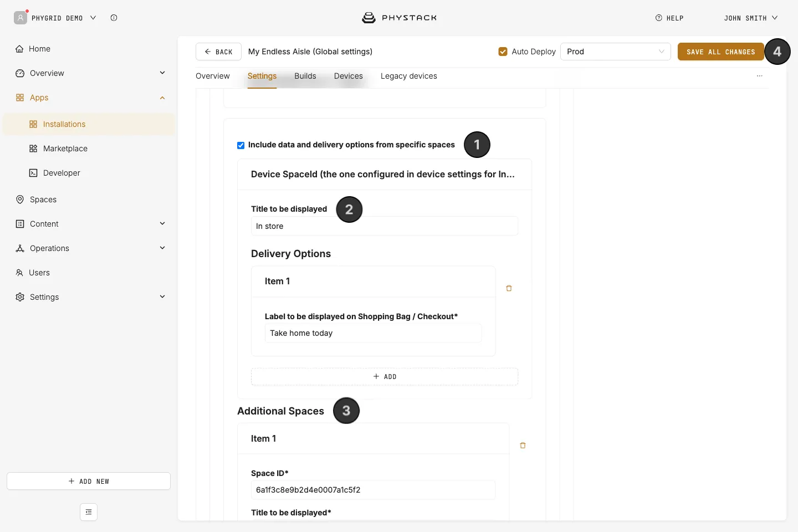Open the Phygrid Demo tenant switcher chevron

click(93, 18)
